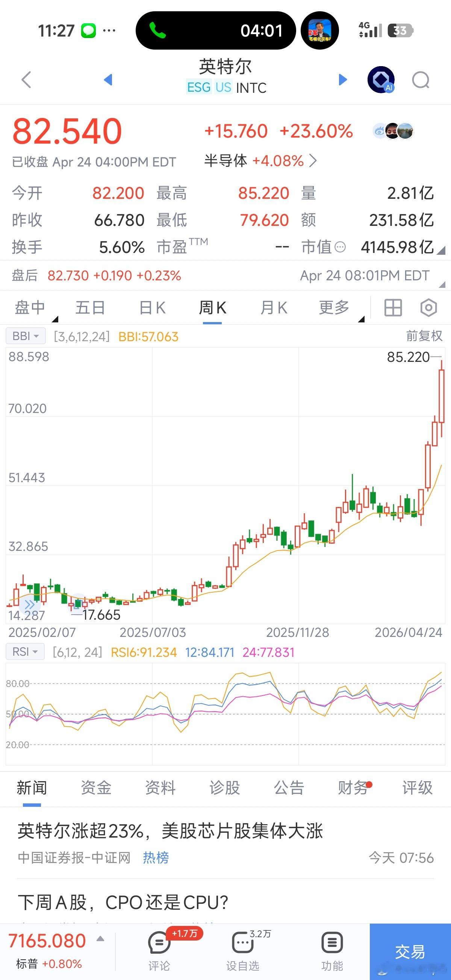Open the chart grid layout icon
The width and height of the screenshot is (451, 980).
[393, 308]
